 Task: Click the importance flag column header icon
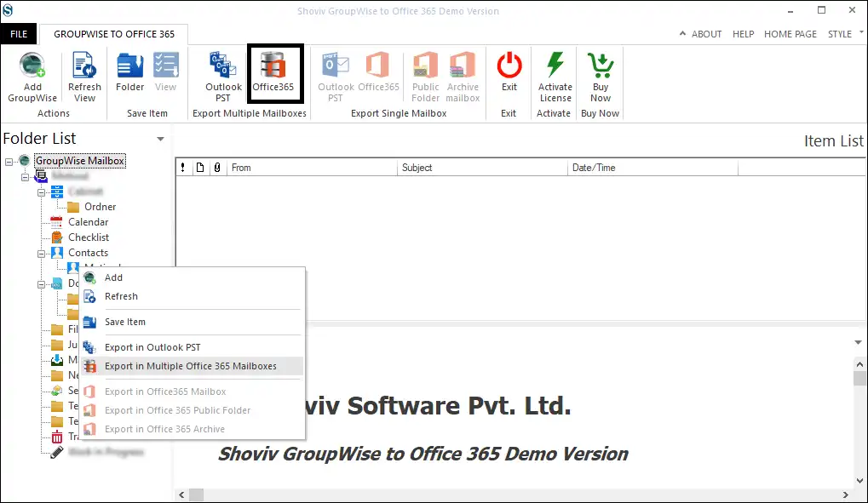[183, 167]
